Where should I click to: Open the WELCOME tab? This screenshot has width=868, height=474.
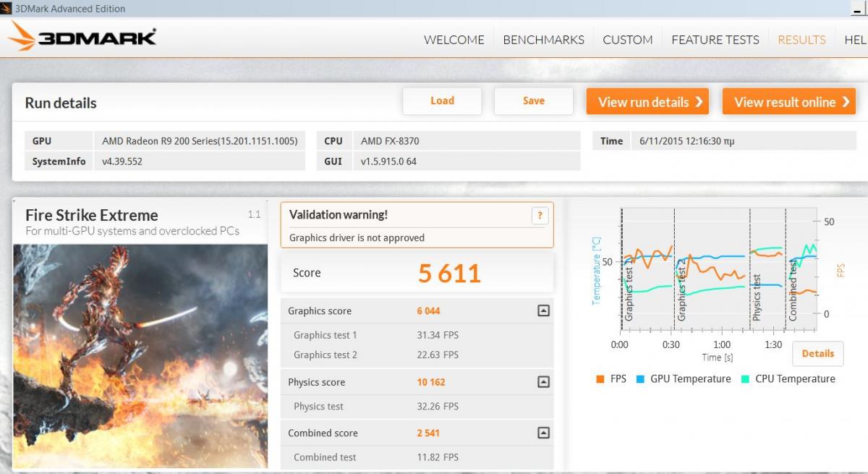(454, 40)
